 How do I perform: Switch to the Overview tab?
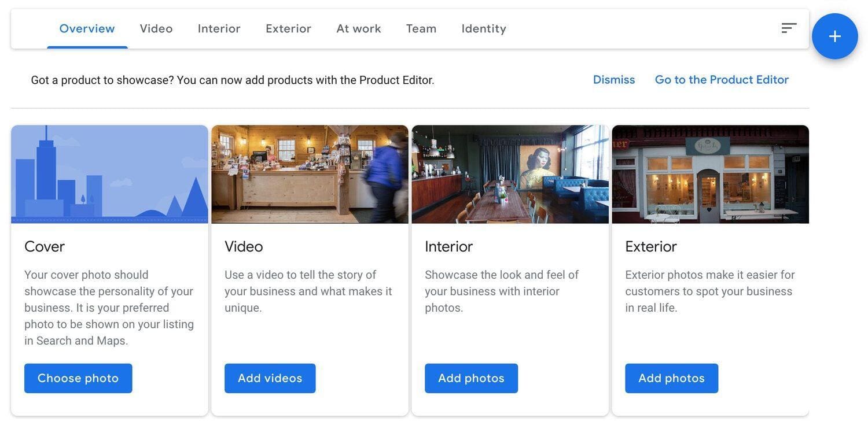click(87, 28)
